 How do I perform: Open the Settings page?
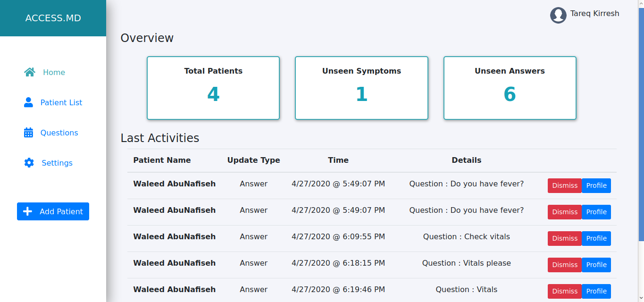(57, 163)
